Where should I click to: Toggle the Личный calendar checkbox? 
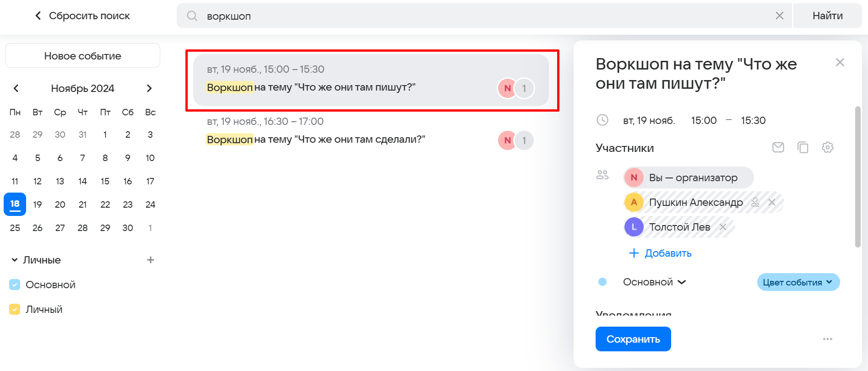point(15,309)
